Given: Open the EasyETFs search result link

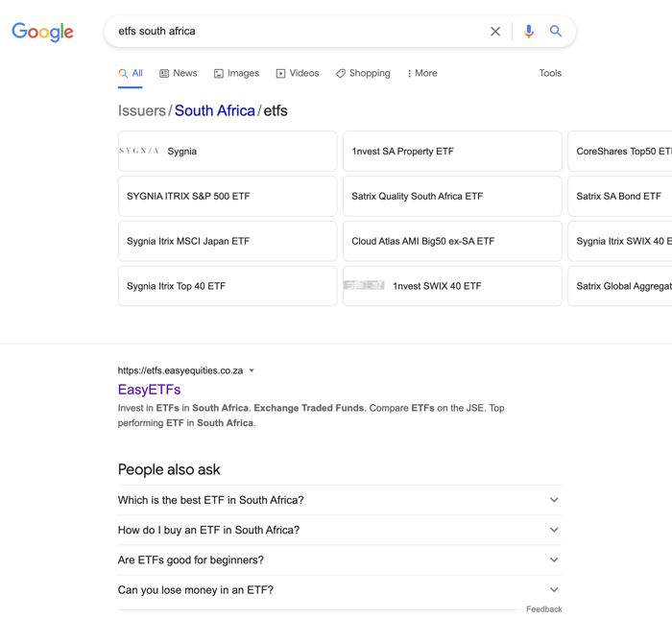Looking at the screenshot, I should (149, 390).
